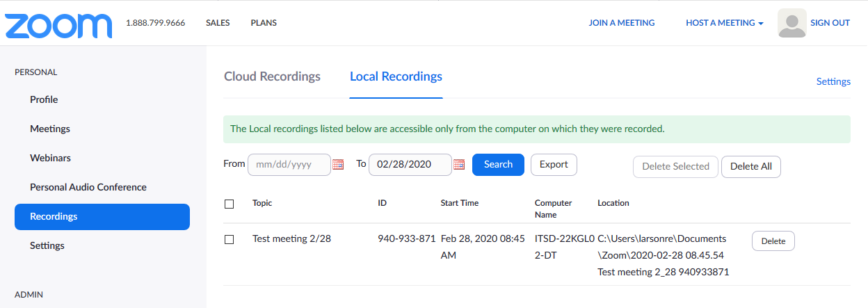Select Recordings in the sidebar
Image resolution: width=868 pixels, height=308 pixels.
(x=102, y=216)
